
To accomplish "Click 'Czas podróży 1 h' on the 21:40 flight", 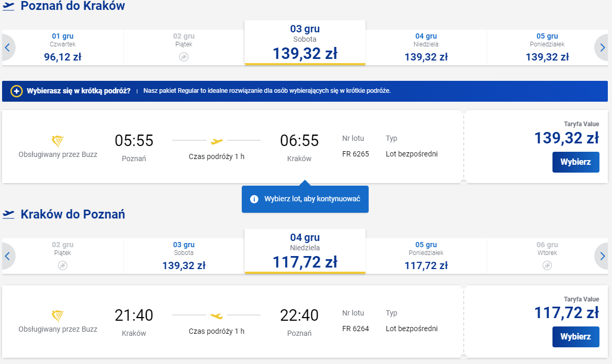I will click(217, 331).
